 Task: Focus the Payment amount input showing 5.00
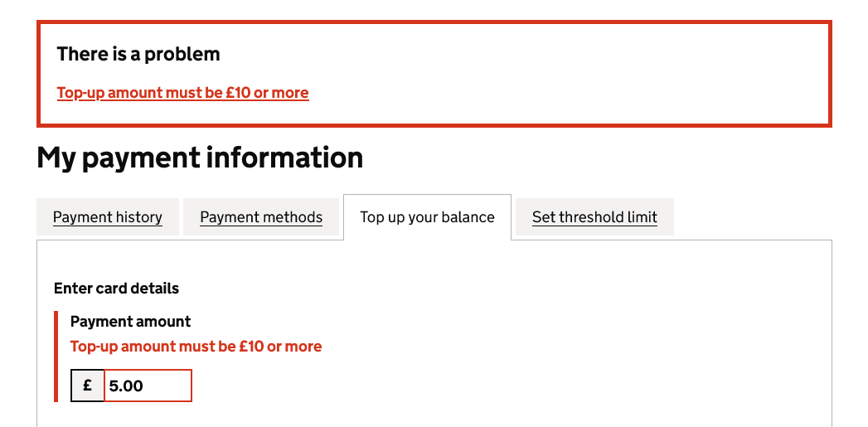(148, 386)
